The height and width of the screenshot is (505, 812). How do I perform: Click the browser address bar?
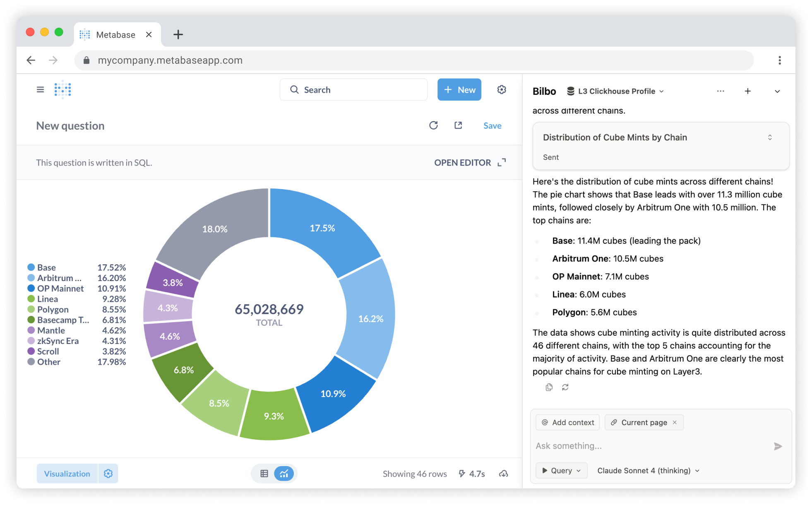(414, 60)
